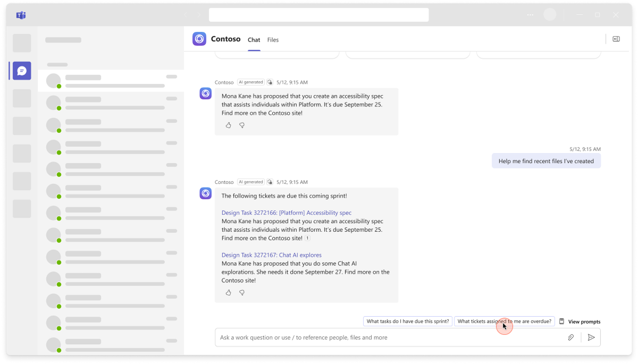Thumbs down the single-paragraph Mona Kane message

242,125
